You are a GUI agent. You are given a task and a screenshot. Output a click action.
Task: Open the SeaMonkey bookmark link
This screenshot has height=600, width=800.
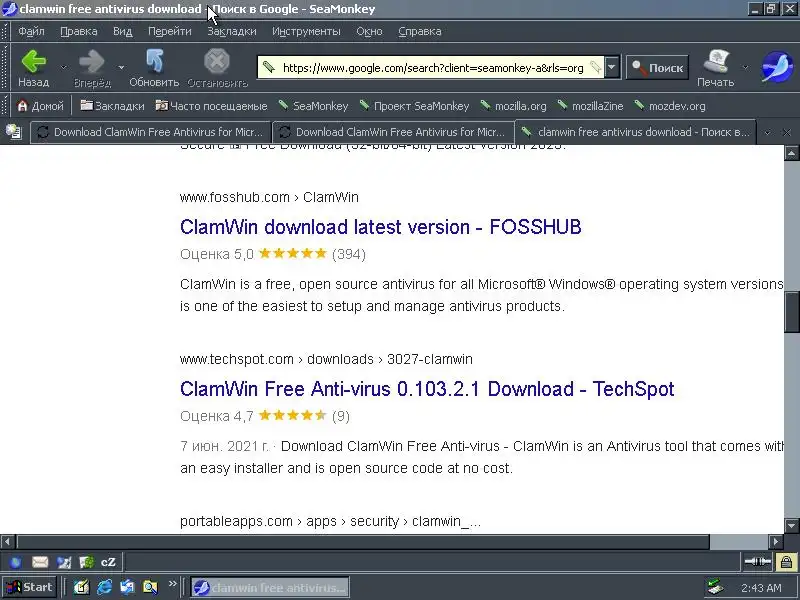(x=313, y=106)
